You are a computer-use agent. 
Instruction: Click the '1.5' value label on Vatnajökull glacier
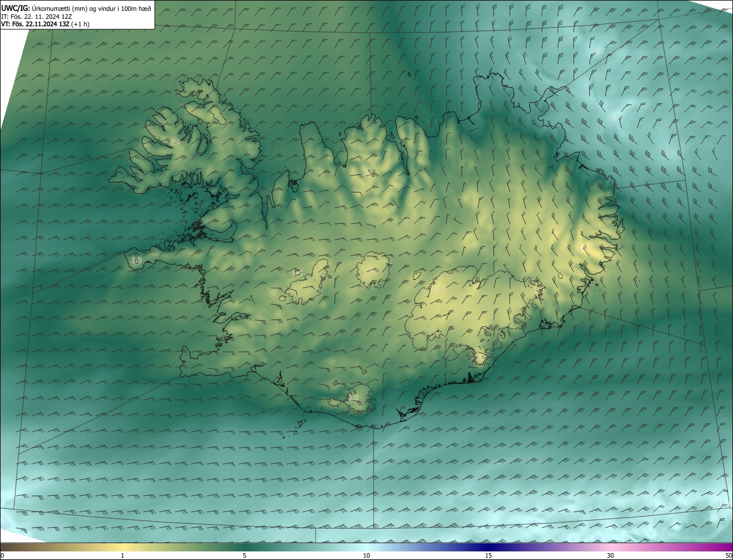coord(437,289)
